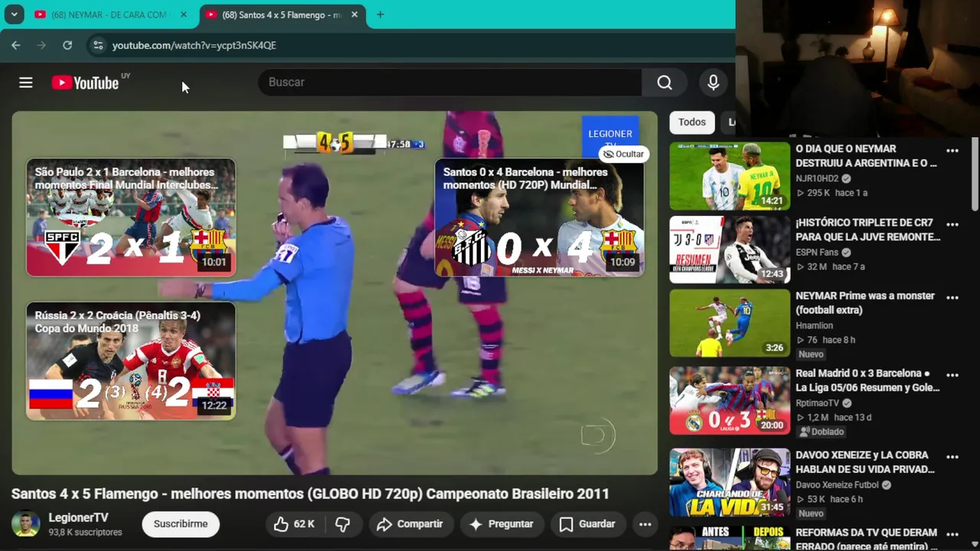Open options for Real Madrid 0 x 3 Barcelona

pyautogui.click(x=952, y=376)
